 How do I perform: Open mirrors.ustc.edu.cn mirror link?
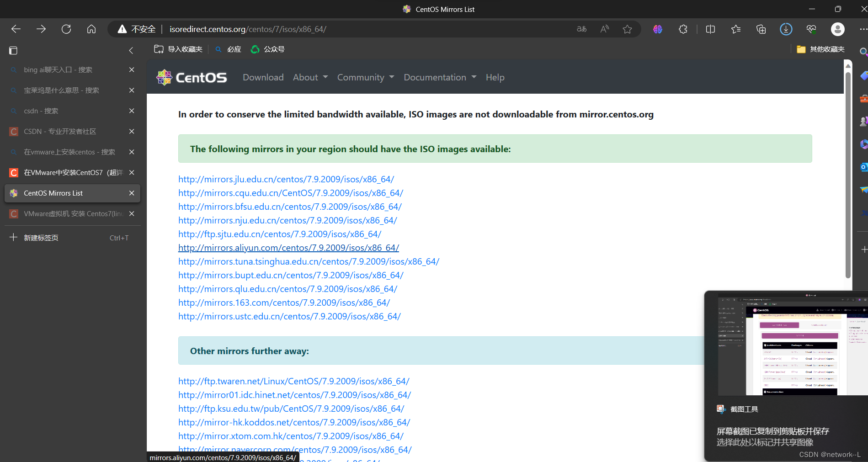(289, 317)
